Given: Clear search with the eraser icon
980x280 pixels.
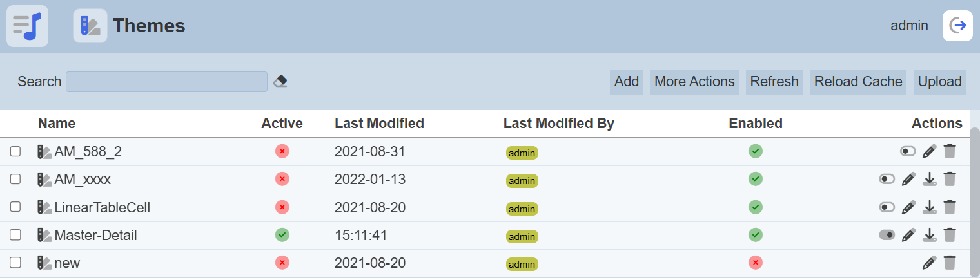Looking at the screenshot, I should pyautogui.click(x=280, y=81).
